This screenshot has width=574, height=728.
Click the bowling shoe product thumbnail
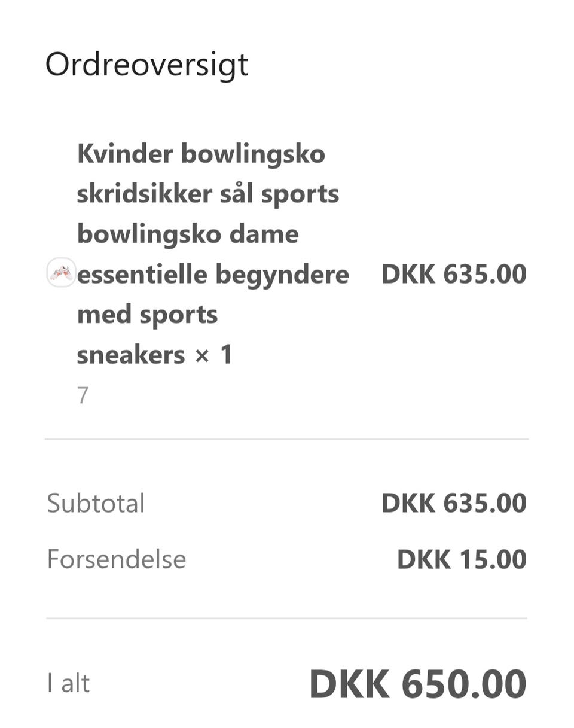61,273
